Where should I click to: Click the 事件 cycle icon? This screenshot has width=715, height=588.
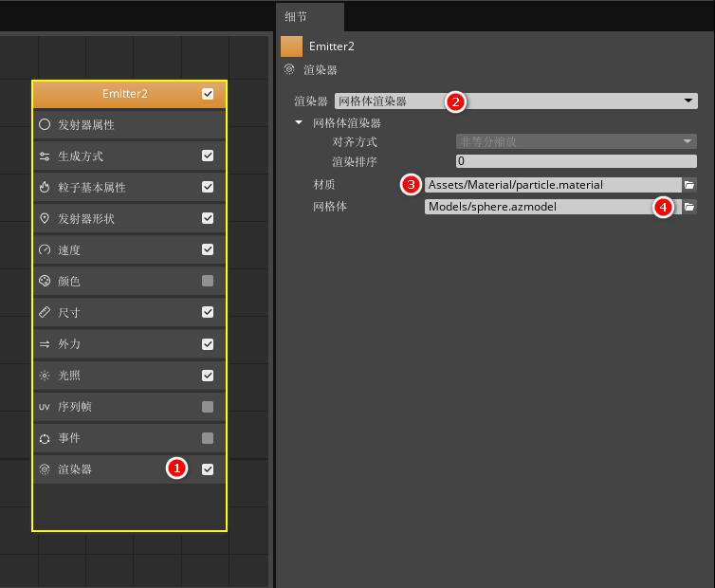click(45, 439)
